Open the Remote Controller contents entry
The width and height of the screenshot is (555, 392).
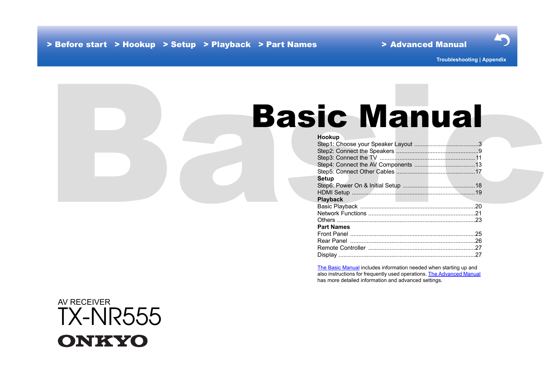pos(399,248)
